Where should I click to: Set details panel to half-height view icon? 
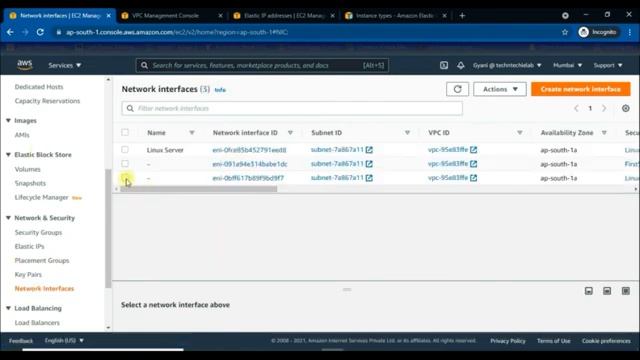point(607,291)
